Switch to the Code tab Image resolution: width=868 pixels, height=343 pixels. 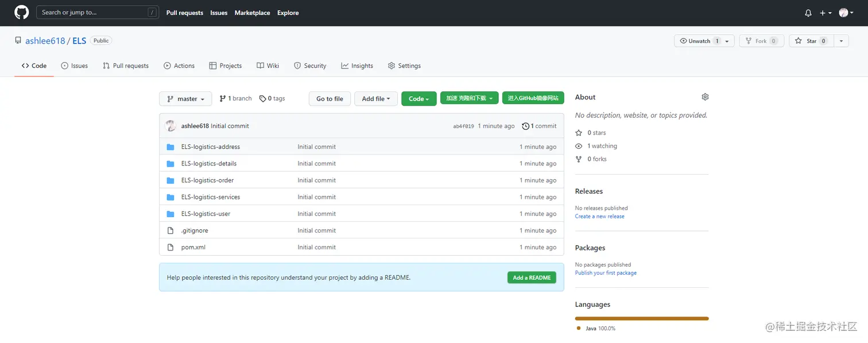click(x=34, y=65)
